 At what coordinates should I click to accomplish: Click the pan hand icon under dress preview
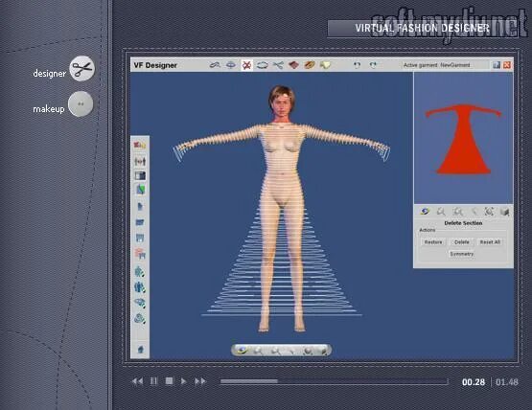(474, 212)
